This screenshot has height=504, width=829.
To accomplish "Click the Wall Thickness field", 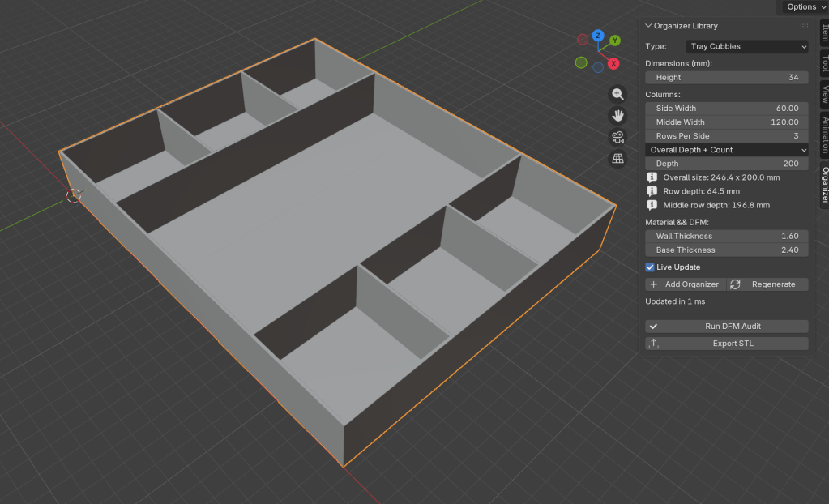I will tap(726, 236).
